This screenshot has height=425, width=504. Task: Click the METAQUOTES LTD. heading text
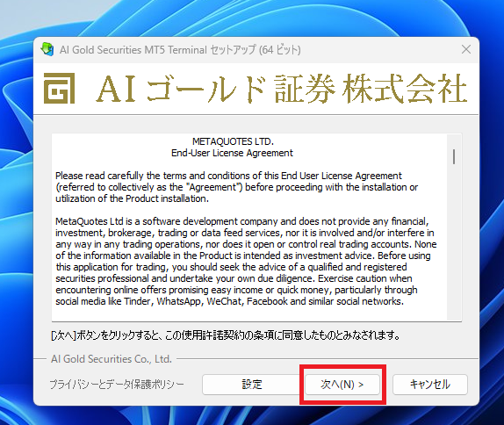click(x=233, y=141)
